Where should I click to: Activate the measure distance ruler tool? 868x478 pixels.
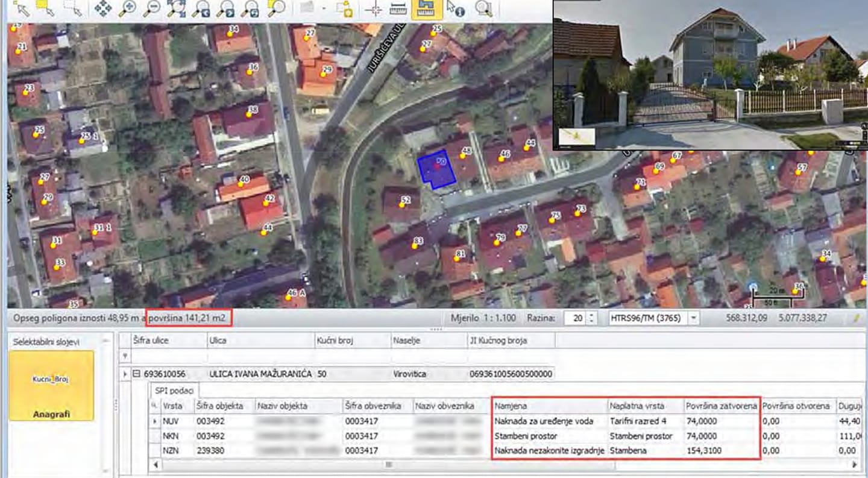[x=397, y=8]
